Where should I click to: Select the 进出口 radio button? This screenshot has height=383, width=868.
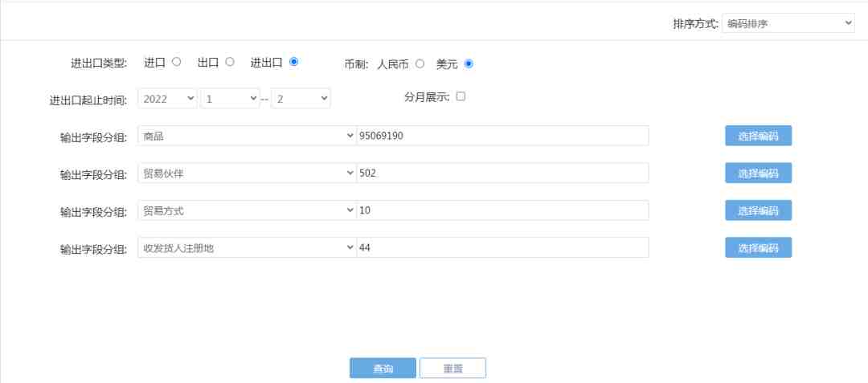[x=294, y=62]
